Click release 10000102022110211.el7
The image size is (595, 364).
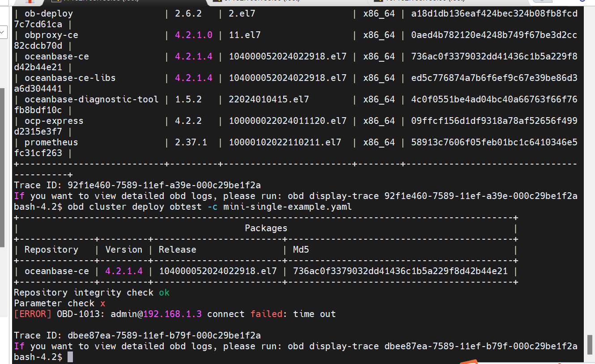[x=285, y=142]
